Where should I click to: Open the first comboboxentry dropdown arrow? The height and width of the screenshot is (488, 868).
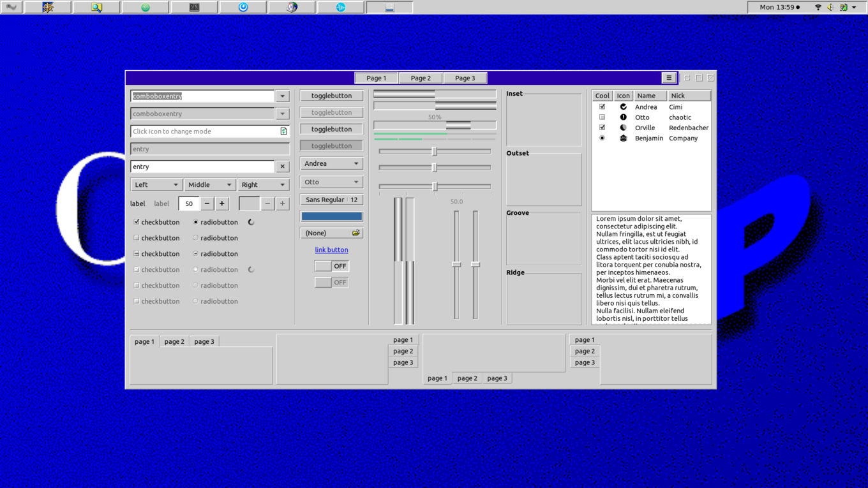tap(282, 96)
